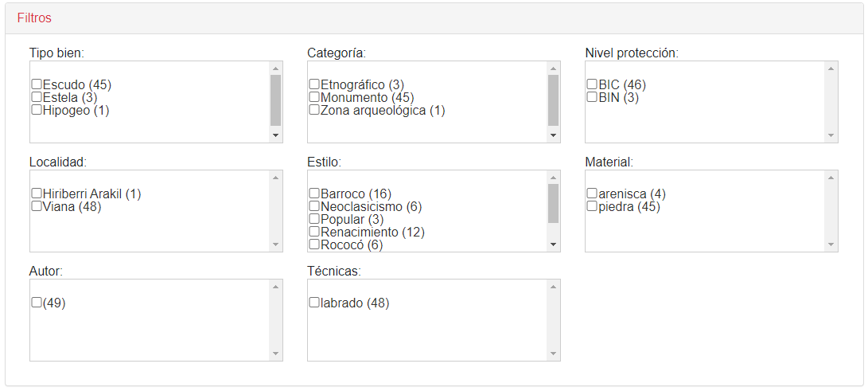868x391 pixels.
Task: Check the labrado (48) technique
Action: pos(314,303)
